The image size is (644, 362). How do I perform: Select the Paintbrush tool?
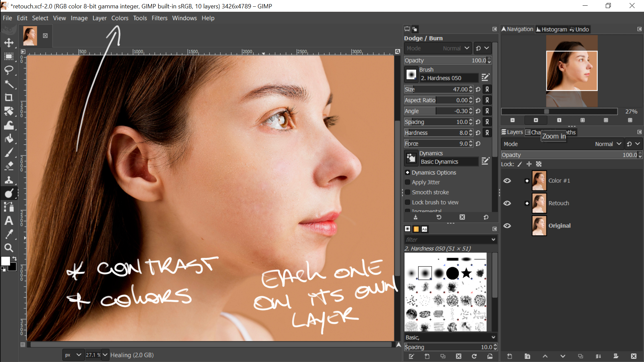tap(9, 153)
